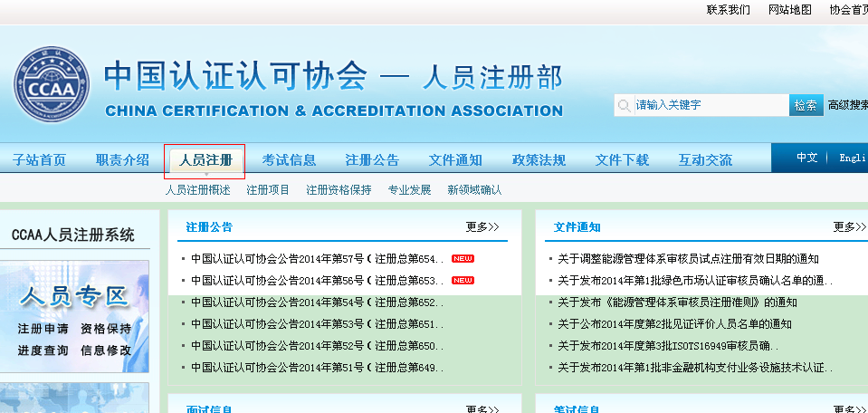Click the 文件通知 panel heading

577,227
